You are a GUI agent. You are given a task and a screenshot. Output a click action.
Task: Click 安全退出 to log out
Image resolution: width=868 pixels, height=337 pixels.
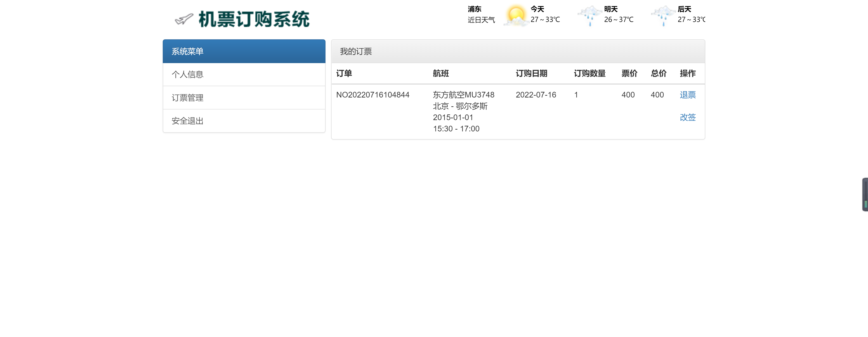point(187,120)
